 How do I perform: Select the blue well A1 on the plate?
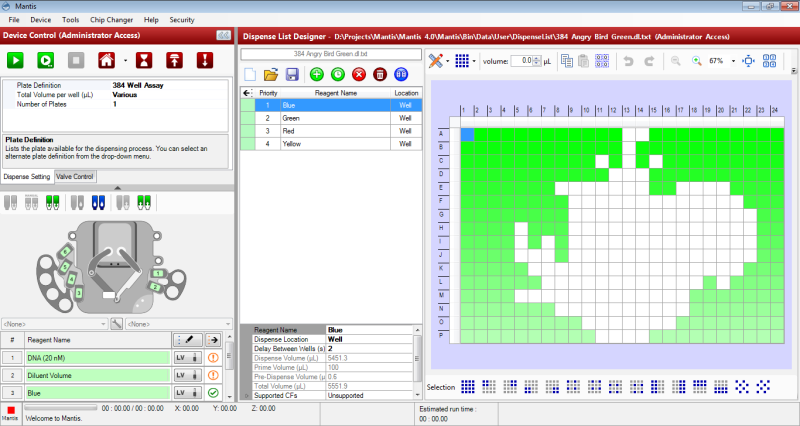467,134
